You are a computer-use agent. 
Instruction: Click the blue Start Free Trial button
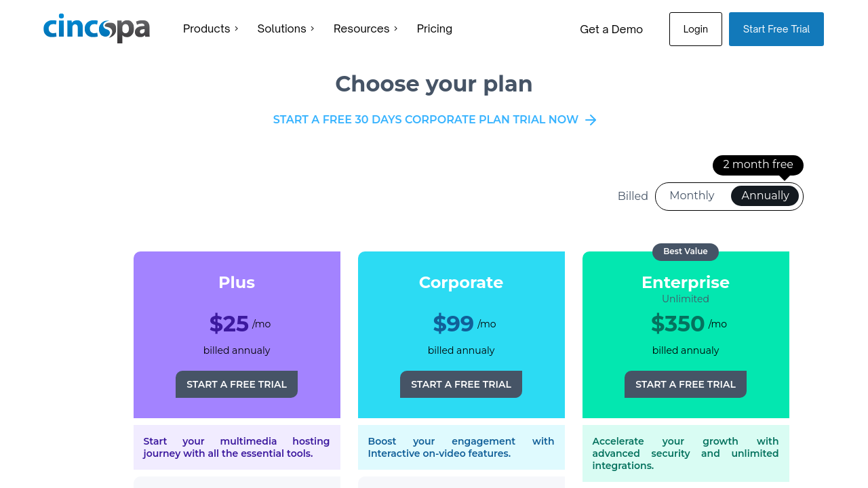coord(776,29)
